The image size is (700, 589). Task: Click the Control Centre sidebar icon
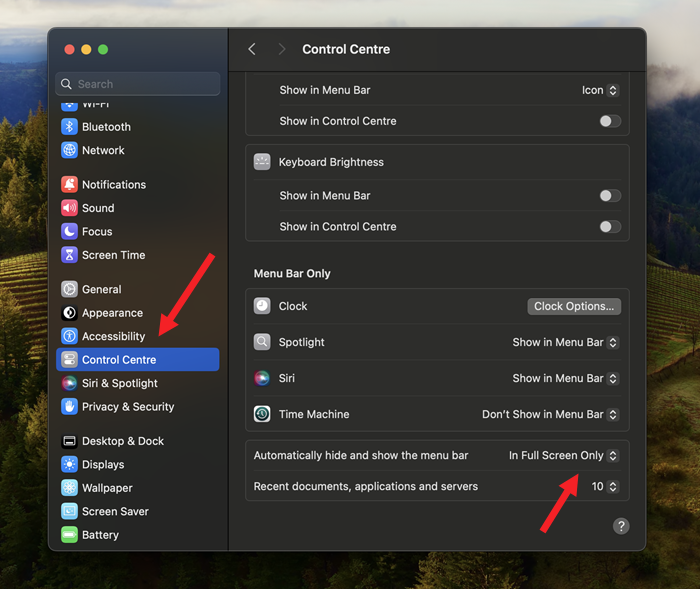pos(69,359)
